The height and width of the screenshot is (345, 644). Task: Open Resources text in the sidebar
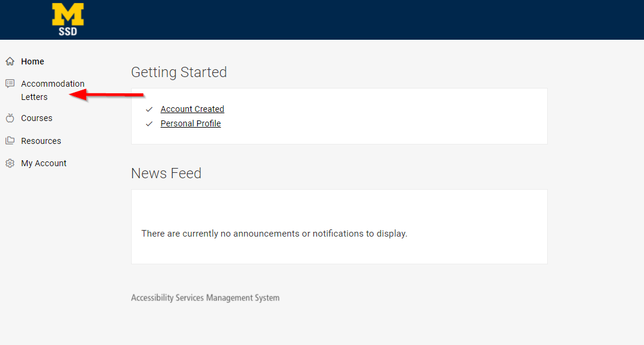pos(41,141)
